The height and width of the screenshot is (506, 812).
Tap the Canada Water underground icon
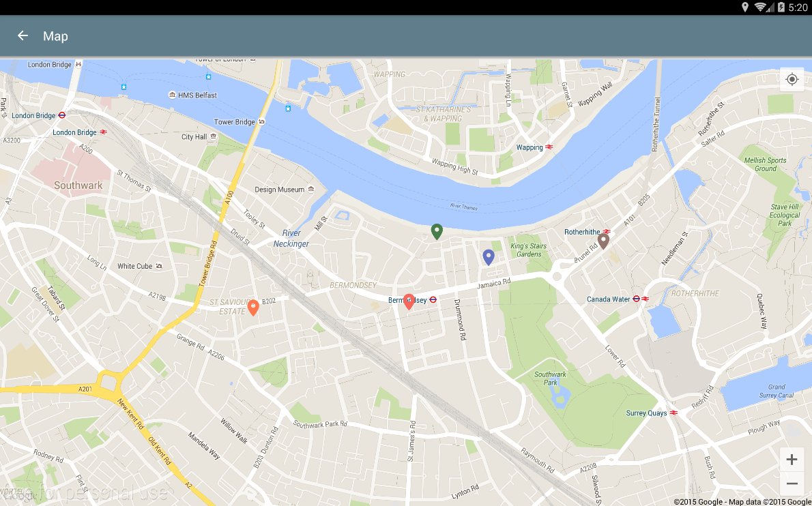[x=637, y=299]
